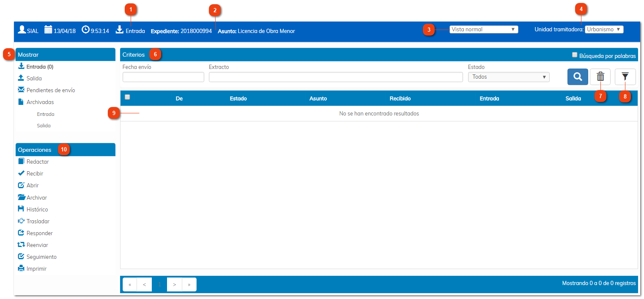Click the filter funnel button
This screenshot has height=299, width=644.
click(x=625, y=77)
